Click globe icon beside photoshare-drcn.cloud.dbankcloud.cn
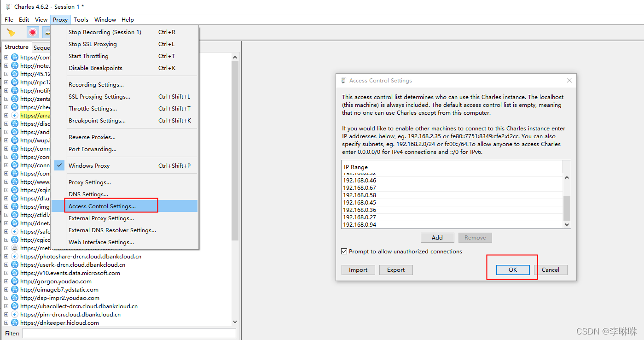 click(x=14, y=257)
